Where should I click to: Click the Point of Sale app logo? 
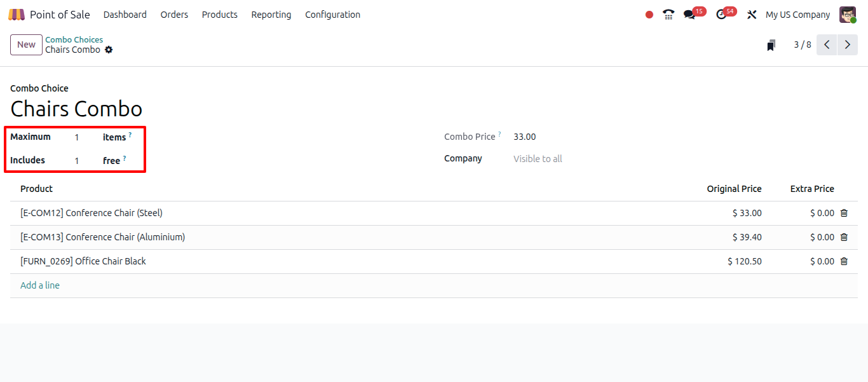[x=17, y=15]
